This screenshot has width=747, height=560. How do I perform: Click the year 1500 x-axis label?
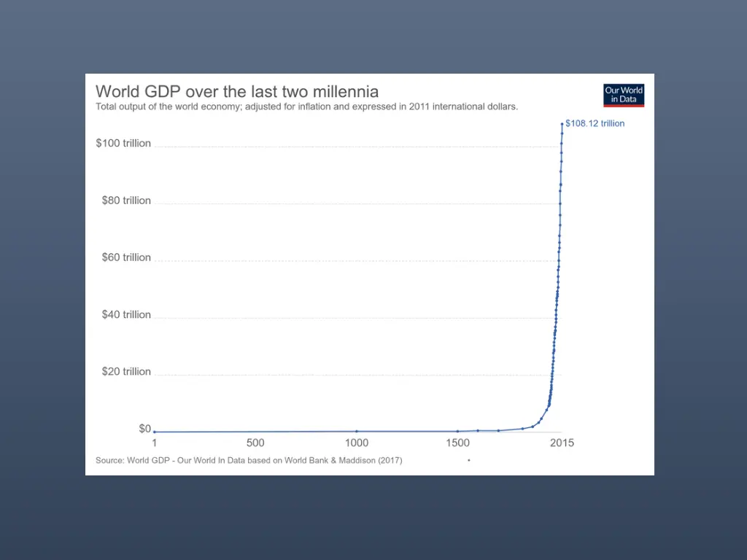458,443
